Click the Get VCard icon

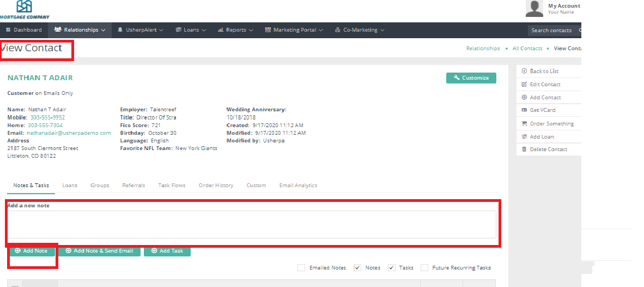(x=524, y=110)
